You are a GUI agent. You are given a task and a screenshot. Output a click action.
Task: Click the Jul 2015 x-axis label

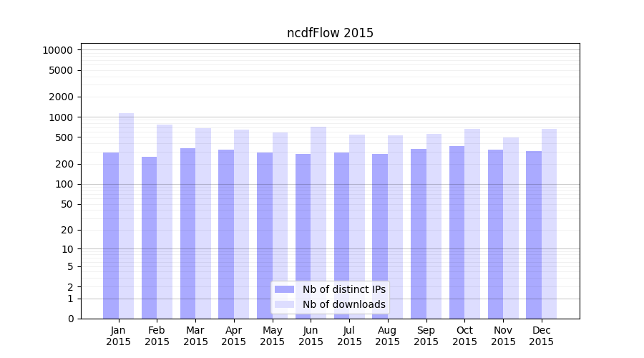click(349, 336)
